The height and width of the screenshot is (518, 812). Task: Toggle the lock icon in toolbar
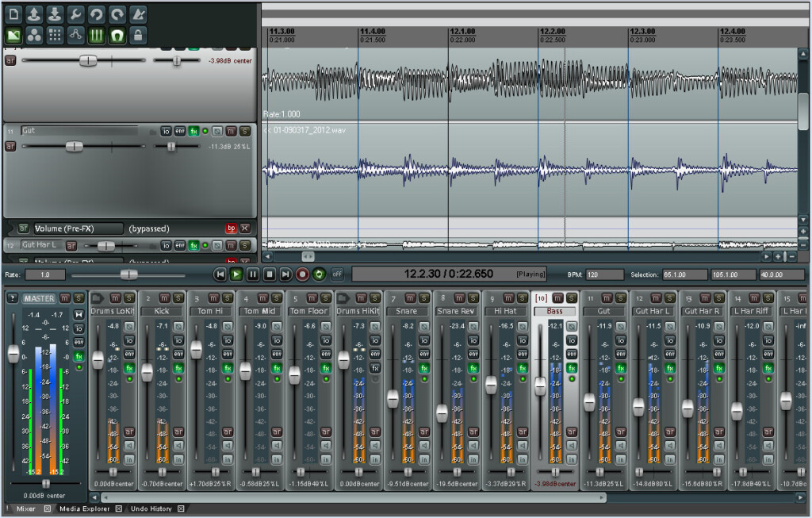pyautogui.click(x=138, y=35)
